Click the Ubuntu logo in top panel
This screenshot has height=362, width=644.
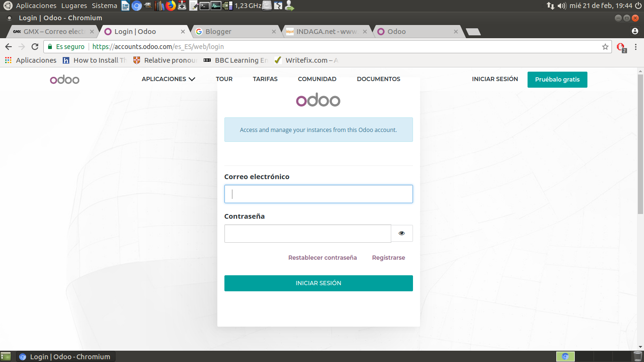pos(8,6)
